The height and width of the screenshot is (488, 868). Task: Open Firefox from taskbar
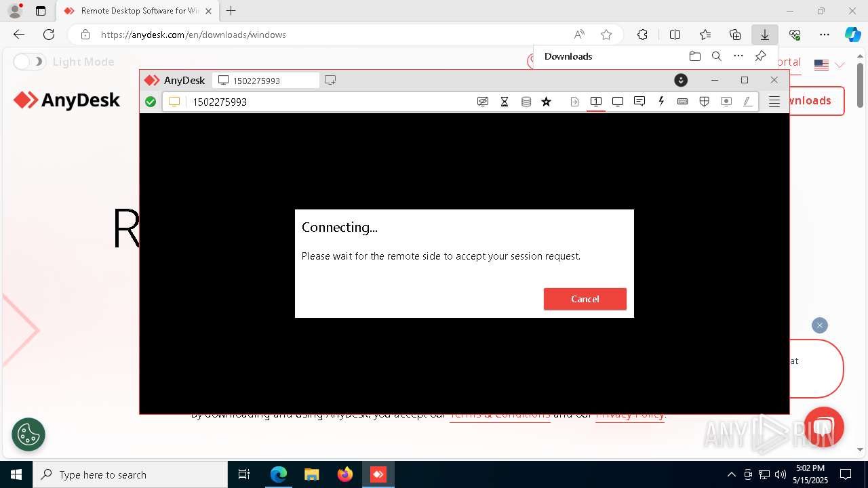[x=345, y=474]
